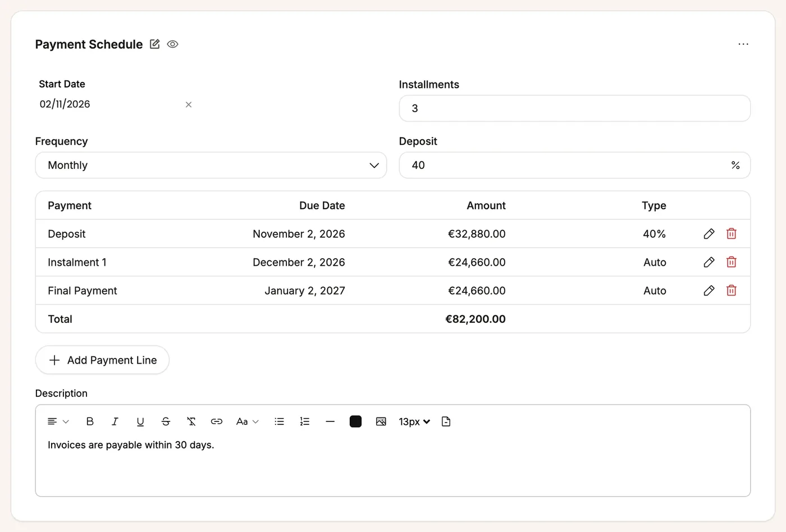The height and width of the screenshot is (532, 786).
Task: Clear text formatting
Action: [x=191, y=421]
